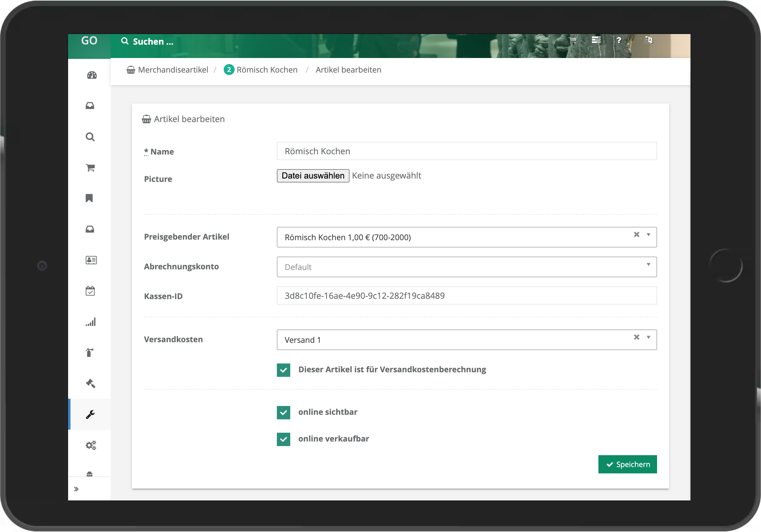The width and height of the screenshot is (761, 532).
Task: Open the list icon in top header
Action: pyautogui.click(x=596, y=40)
